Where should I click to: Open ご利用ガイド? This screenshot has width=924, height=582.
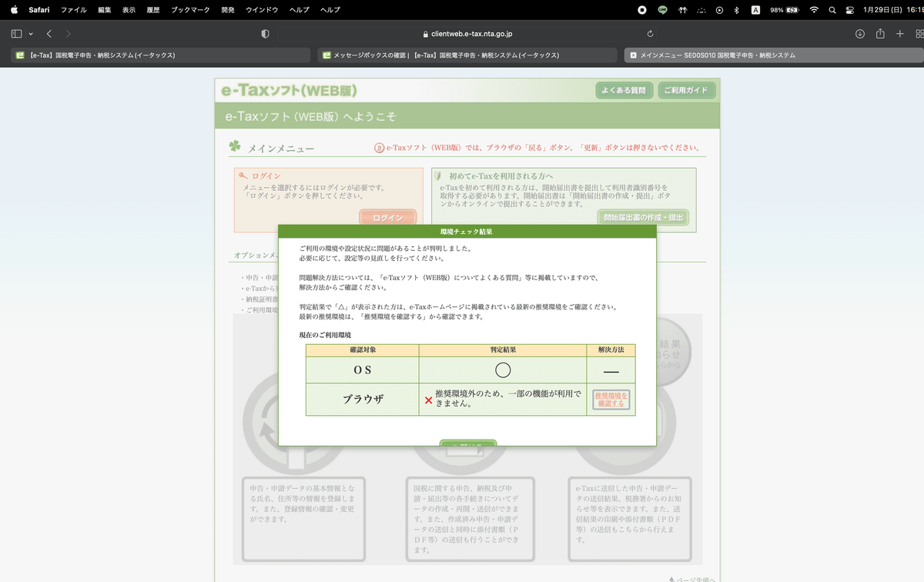(686, 91)
